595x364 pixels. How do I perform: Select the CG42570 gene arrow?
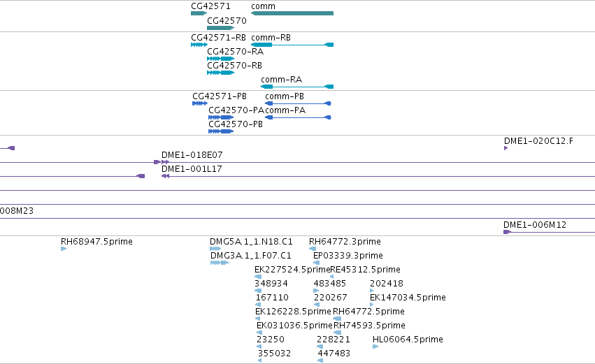pyautogui.click(x=220, y=28)
